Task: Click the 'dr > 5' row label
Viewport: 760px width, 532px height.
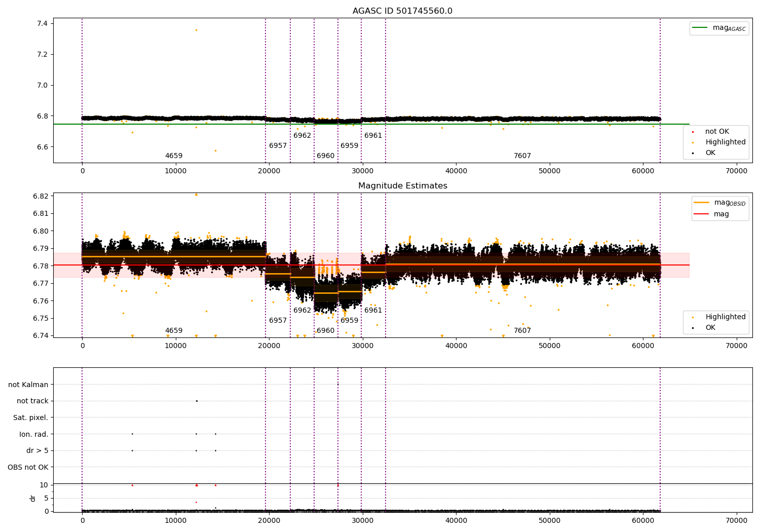Action: tap(37, 451)
